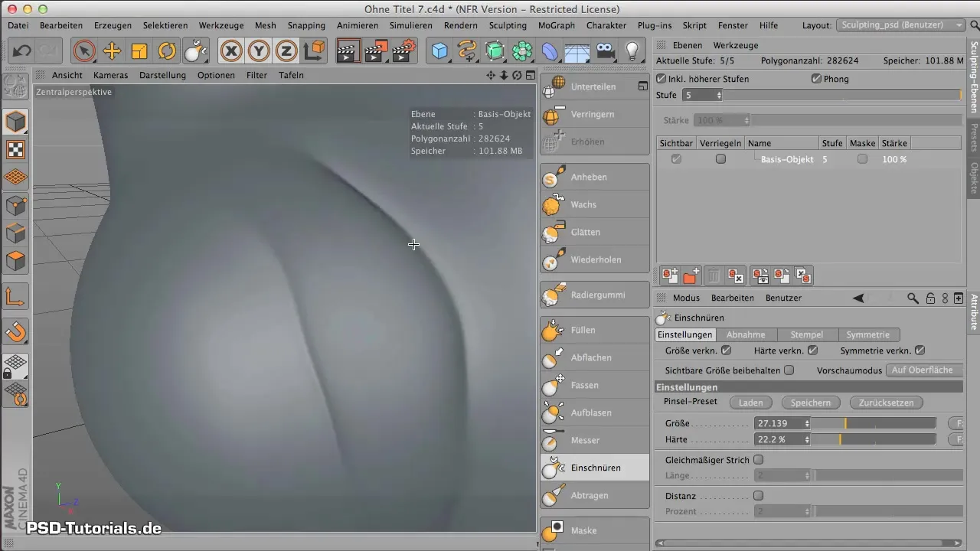This screenshot has width=980, height=551.
Task: Adjust the Größe value stepper arrows
Action: point(807,423)
